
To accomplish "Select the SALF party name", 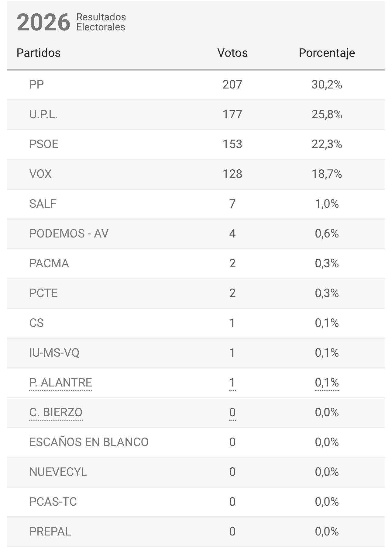I will [43, 204].
